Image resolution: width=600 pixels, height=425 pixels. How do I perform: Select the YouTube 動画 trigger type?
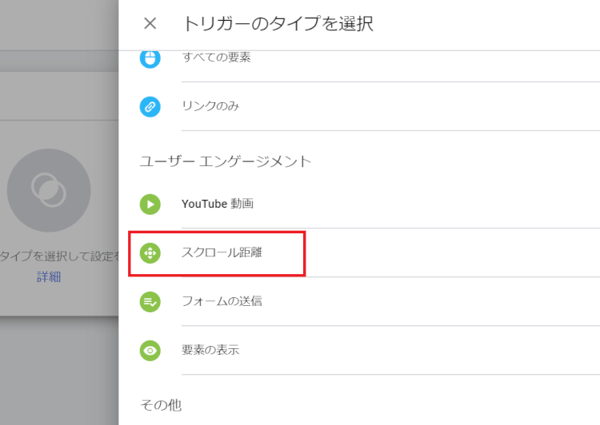217,204
